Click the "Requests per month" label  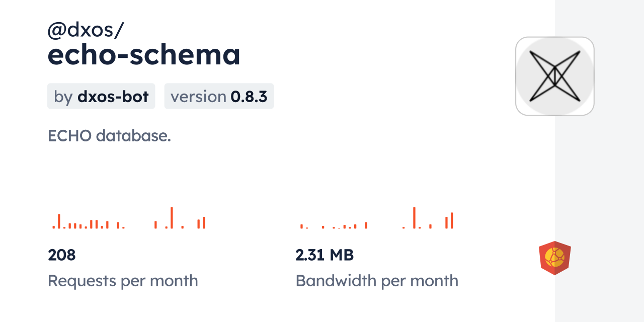click(x=123, y=281)
